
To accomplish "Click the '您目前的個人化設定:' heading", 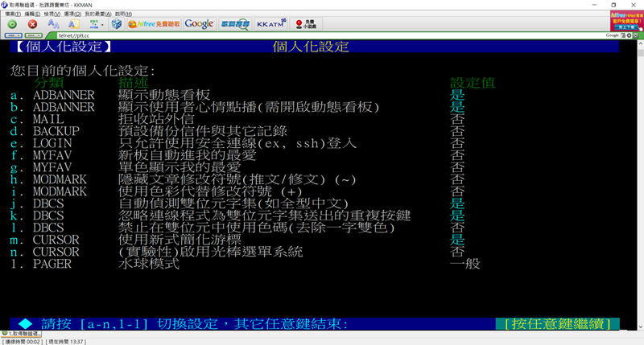I will [83, 71].
